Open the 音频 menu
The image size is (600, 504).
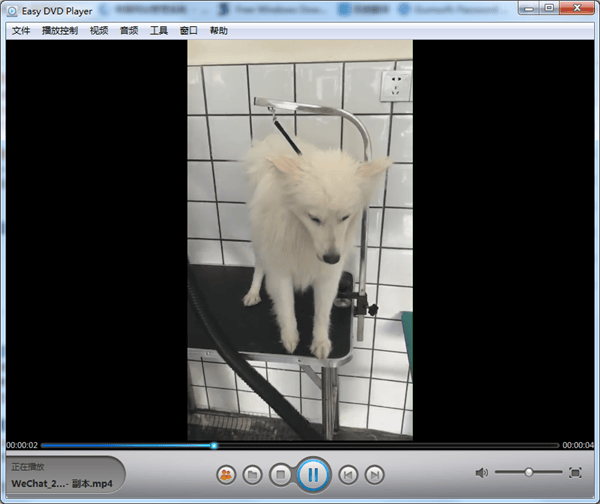coord(129,31)
